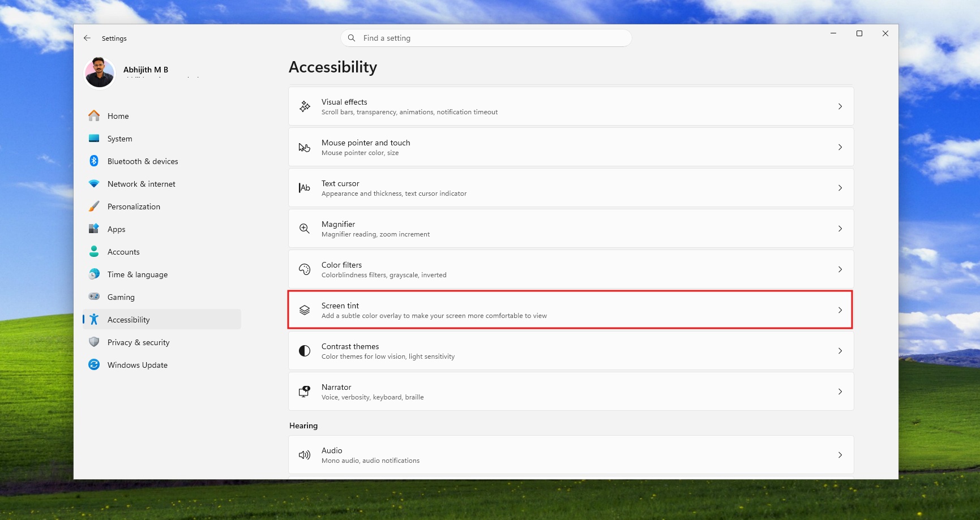Viewport: 980px width, 520px height.
Task: Select Personalization in the navigation menu
Action: point(134,206)
